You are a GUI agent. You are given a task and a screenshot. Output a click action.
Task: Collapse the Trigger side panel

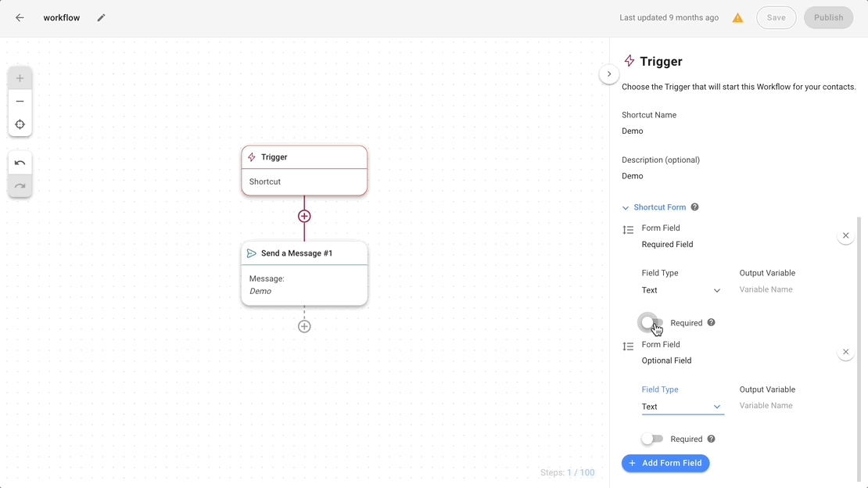pos(609,74)
